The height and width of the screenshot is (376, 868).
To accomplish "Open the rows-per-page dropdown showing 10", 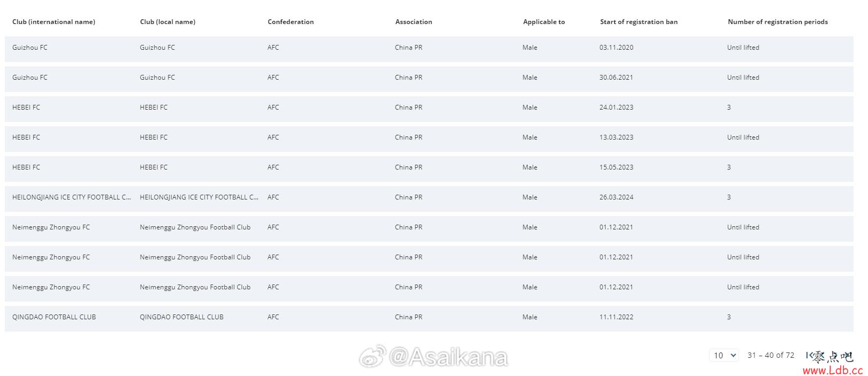I will pos(724,355).
